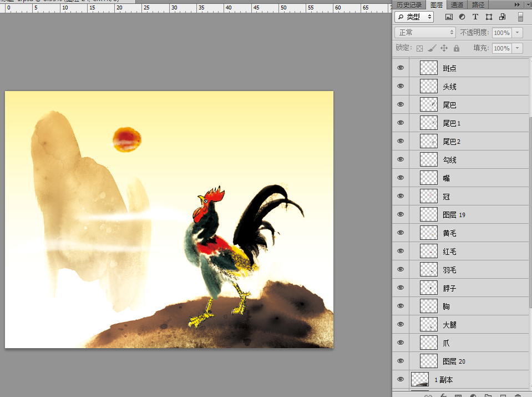Toggle the 羽毛 layer eye icon
Image resolution: width=532 pixels, height=397 pixels.
tap(401, 270)
